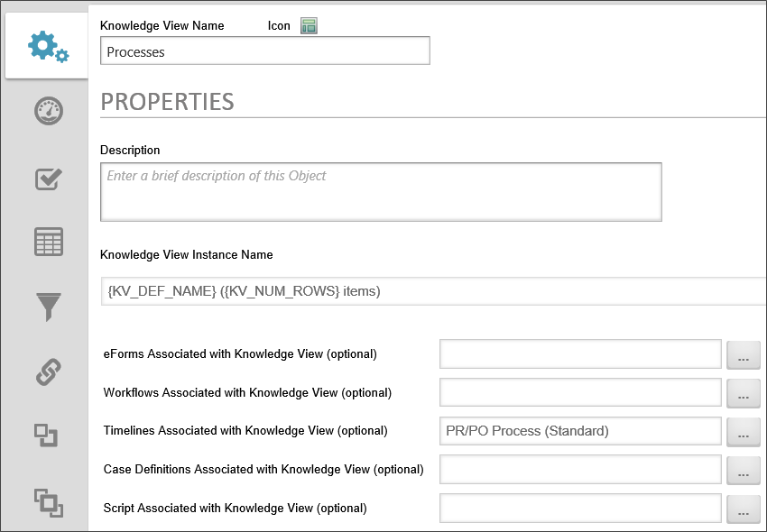Select the funnel filter sidebar icon
Screen dimensions: 767x532
point(48,307)
